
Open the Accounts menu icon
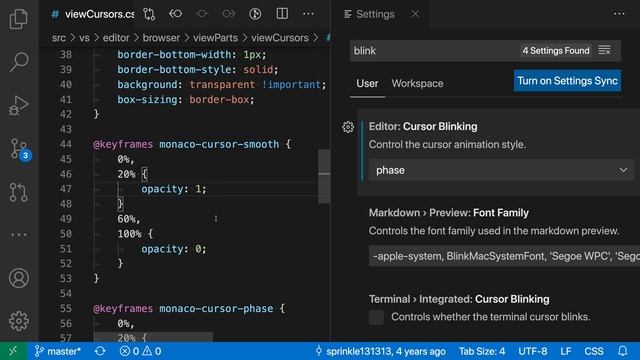click(x=19, y=278)
